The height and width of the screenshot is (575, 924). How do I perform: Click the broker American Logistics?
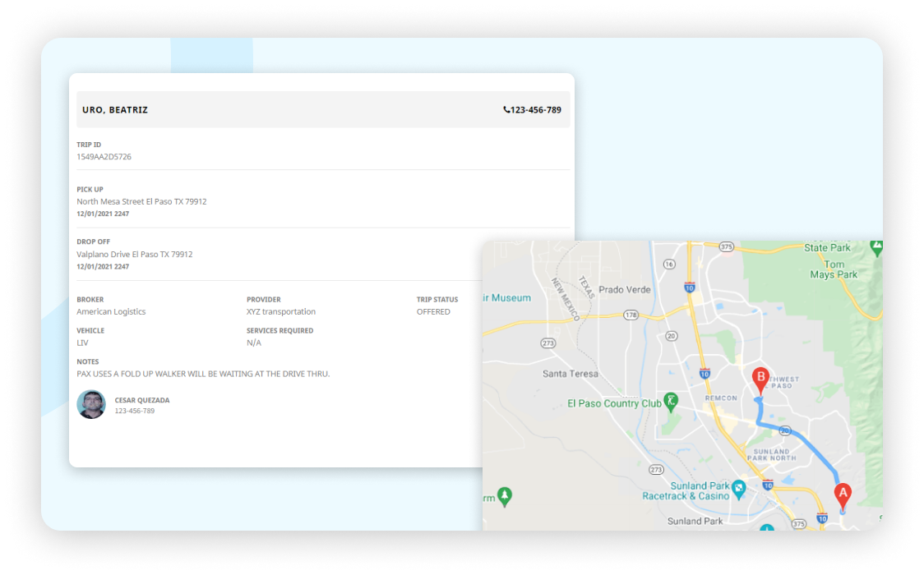111,311
